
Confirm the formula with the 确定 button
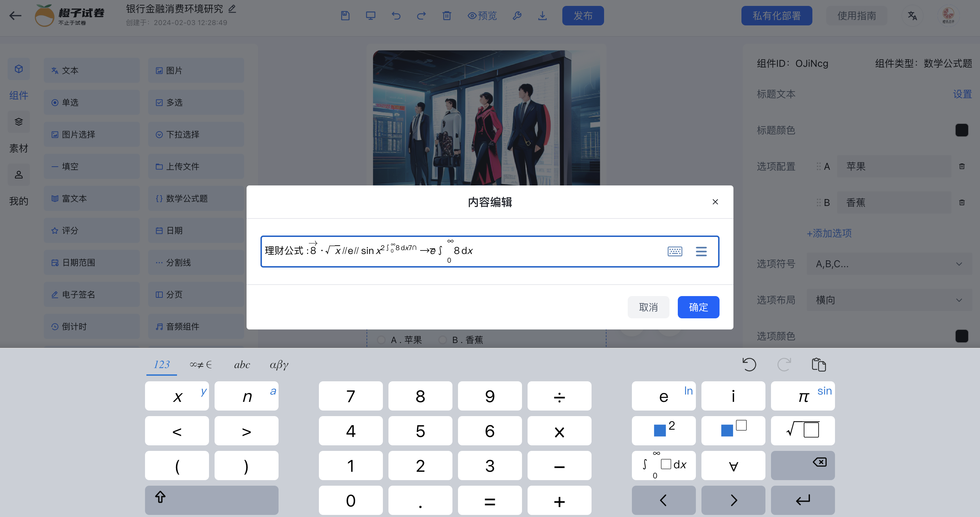698,307
